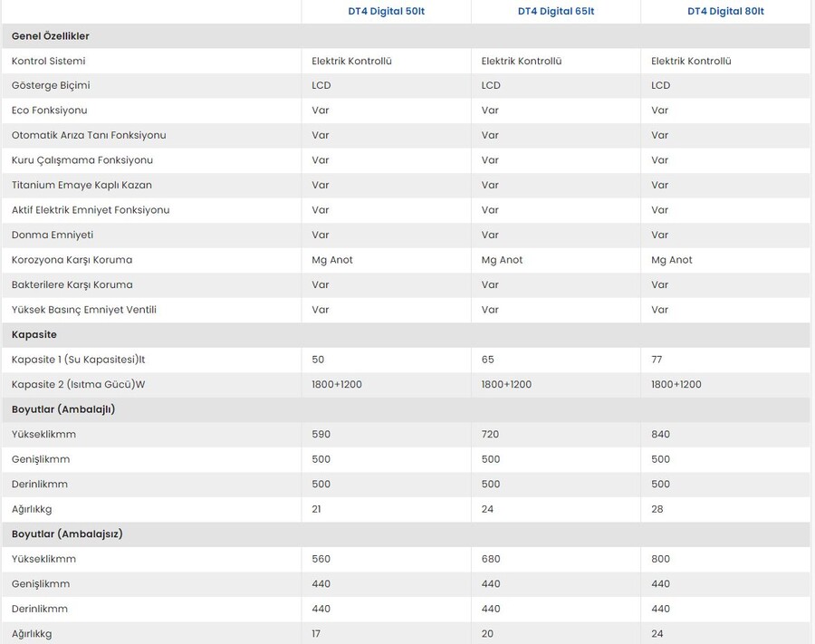Click LCD value in the 65lt column
This screenshot has height=644, width=815.
point(491,85)
